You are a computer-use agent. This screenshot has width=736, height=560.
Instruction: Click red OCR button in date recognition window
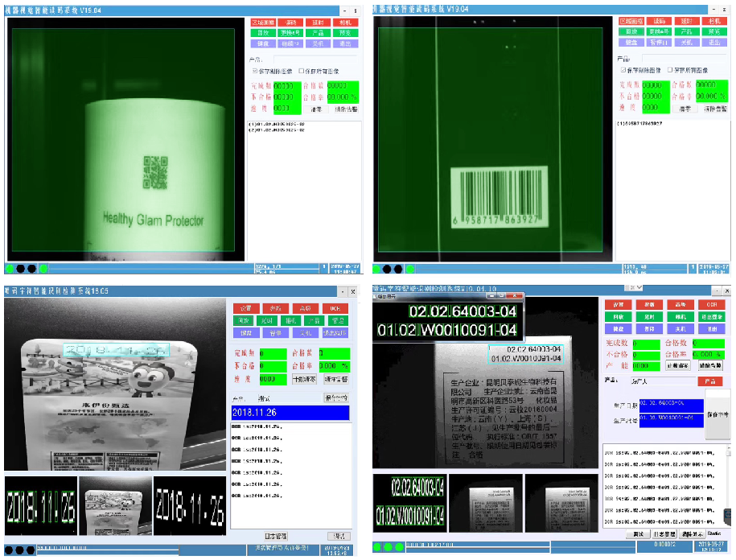coord(335,309)
